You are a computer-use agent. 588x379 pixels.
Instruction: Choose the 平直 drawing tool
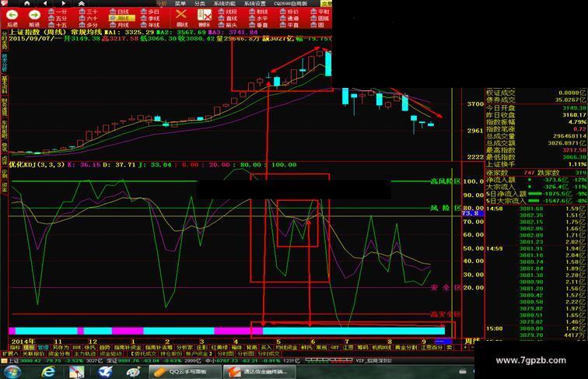[289, 25]
